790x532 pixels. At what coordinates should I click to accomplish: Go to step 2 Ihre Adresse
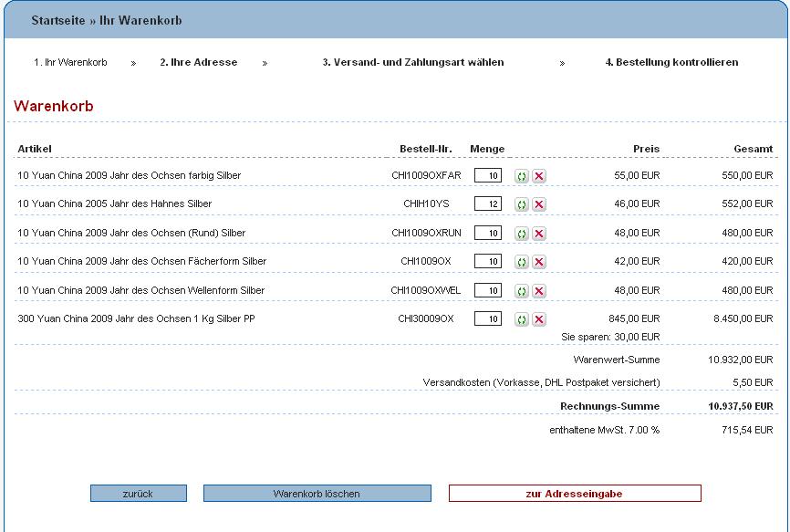(198, 63)
